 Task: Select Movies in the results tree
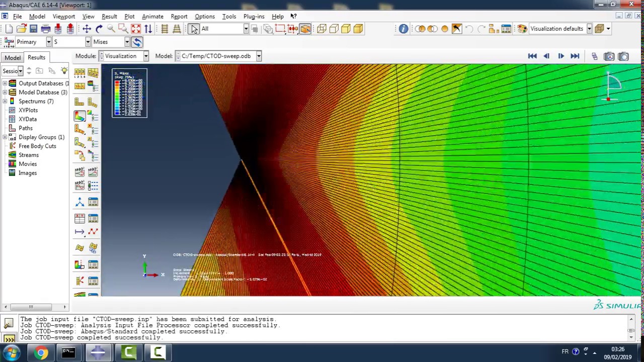(x=28, y=164)
